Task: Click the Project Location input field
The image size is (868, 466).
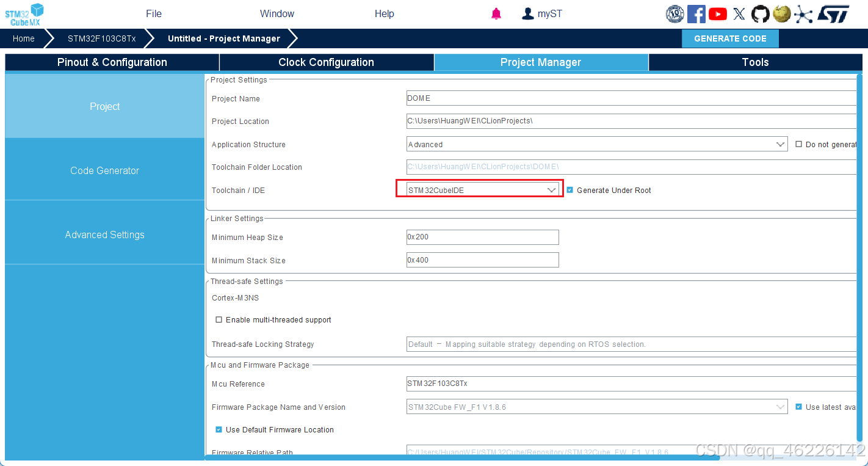Action: [632, 121]
